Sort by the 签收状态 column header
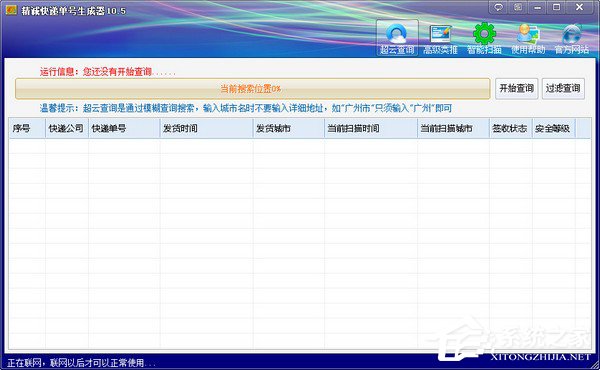 511,128
